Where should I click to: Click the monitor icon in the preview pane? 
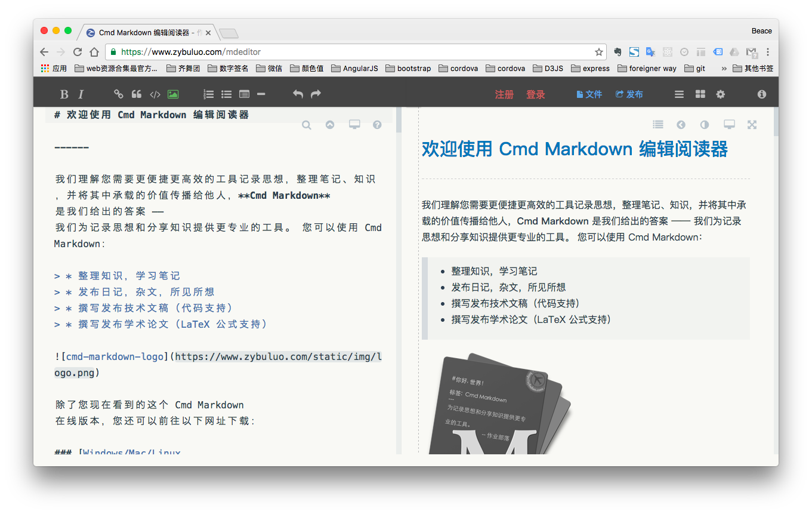click(x=729, y=125)
